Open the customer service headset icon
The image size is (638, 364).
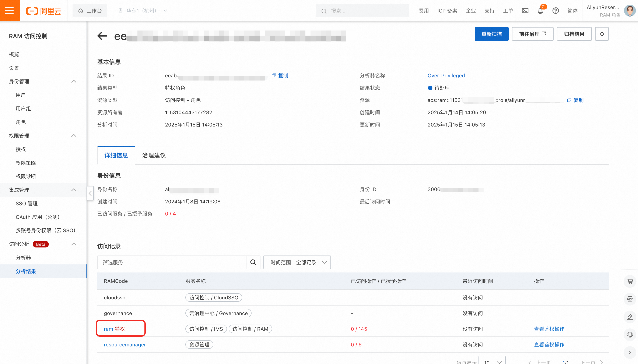(630, 335)
